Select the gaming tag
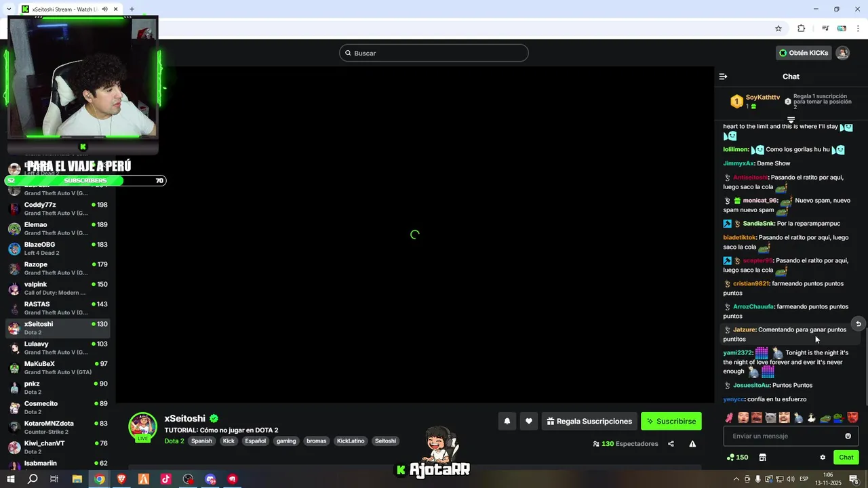The image size is (868, 488). pyautogui.click(x=286, y=441)
